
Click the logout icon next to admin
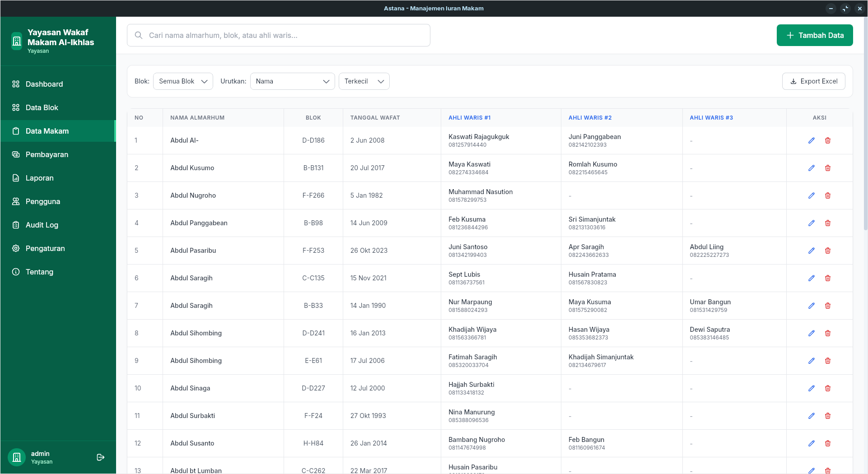click(101, 457)
